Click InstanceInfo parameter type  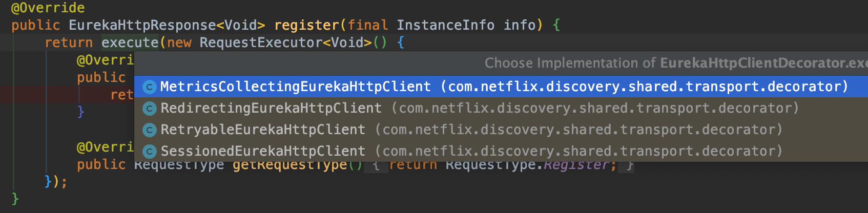445,25
